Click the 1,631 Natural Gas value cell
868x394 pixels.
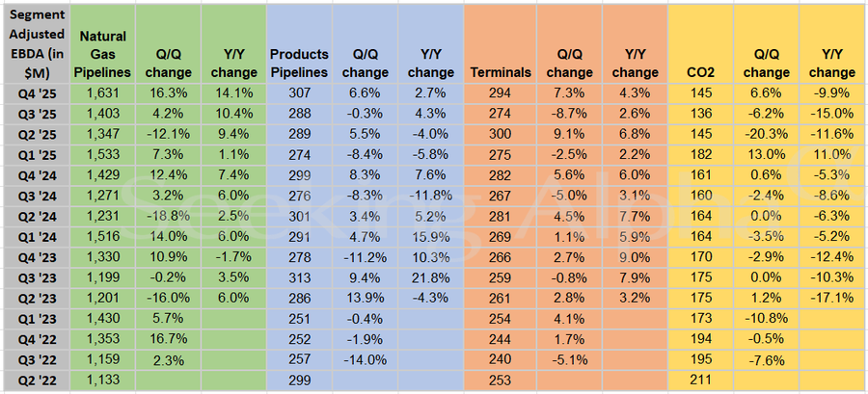(103, 92)
